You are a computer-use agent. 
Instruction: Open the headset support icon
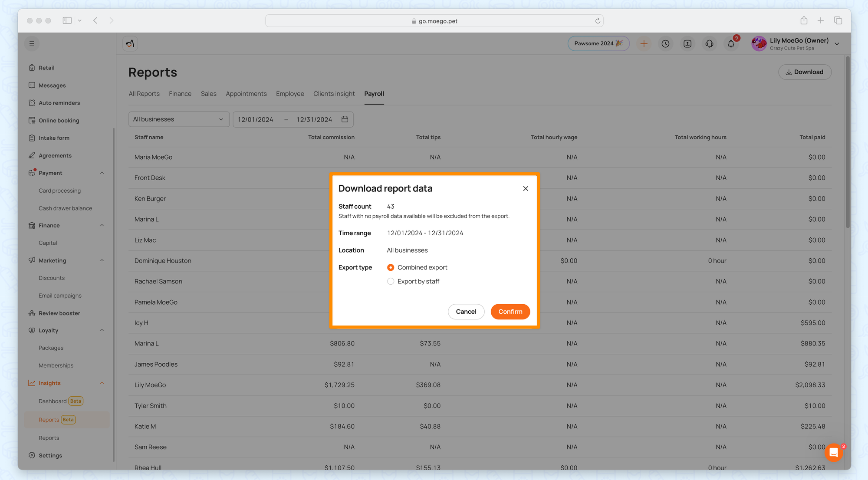click(x=709, y=44)
